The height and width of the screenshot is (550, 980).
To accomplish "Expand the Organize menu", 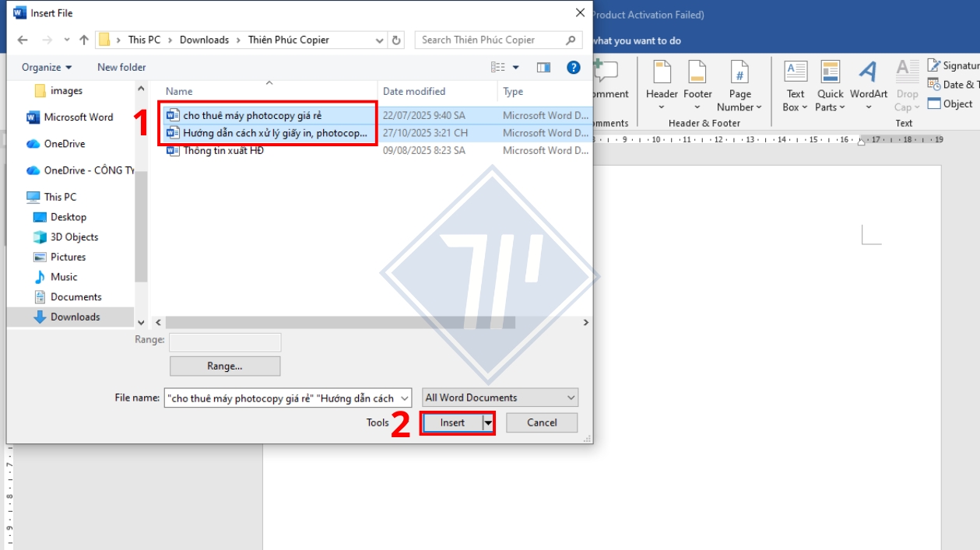I will click(47, 67).
